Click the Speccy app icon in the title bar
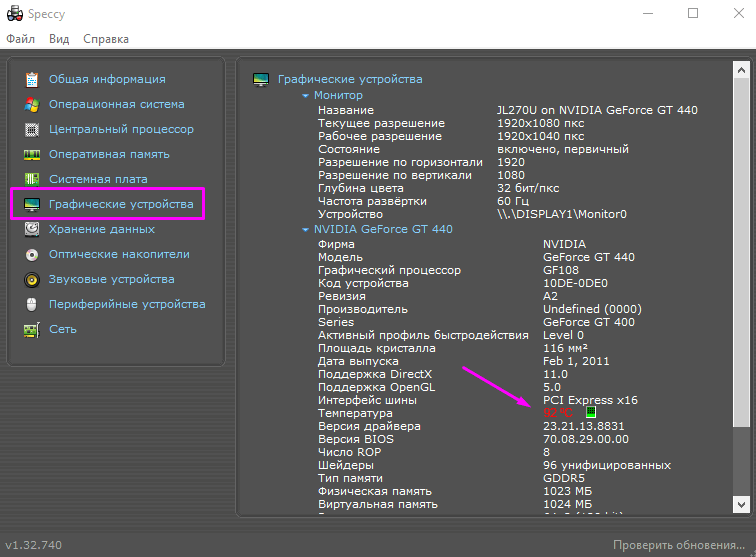 tap(14, 14)
